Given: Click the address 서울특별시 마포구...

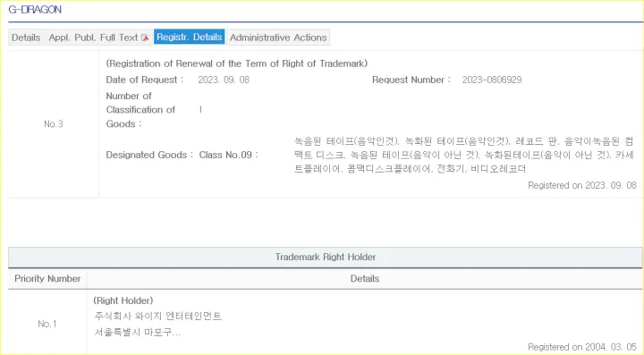Looking at the screenshot, I should point(137,332).
